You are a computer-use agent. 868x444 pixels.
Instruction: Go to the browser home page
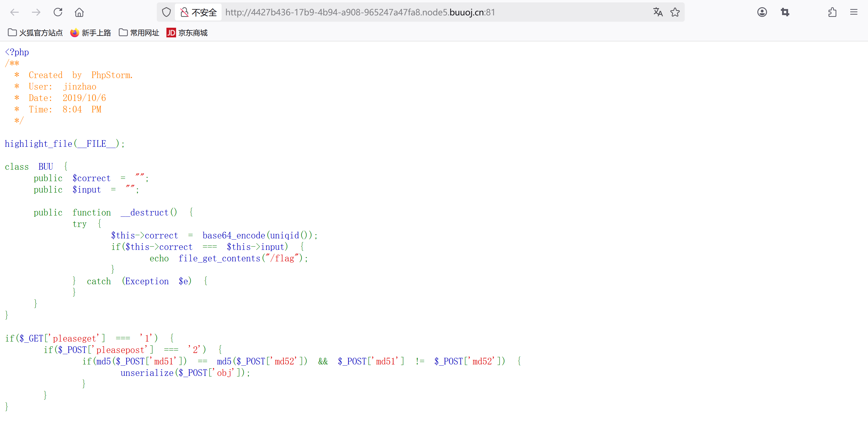pyautogui.click(x=79, y=12)
